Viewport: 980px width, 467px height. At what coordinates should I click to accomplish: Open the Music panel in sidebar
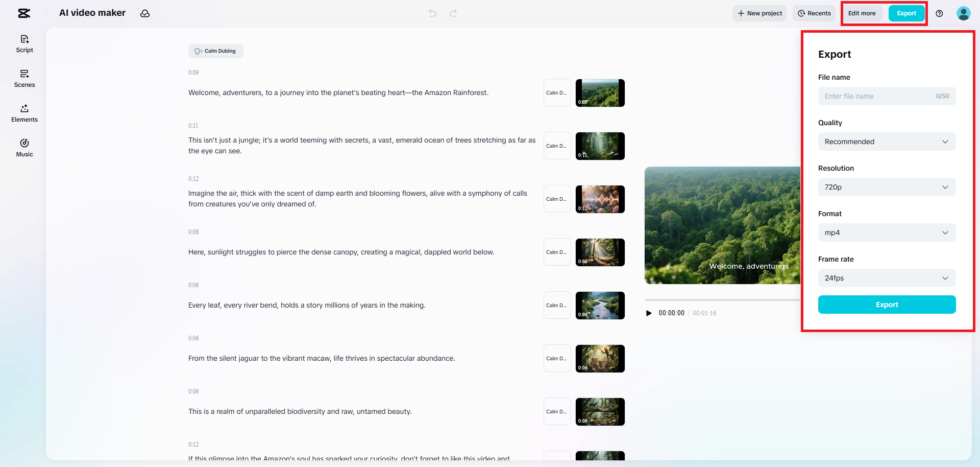pos(24,148)
